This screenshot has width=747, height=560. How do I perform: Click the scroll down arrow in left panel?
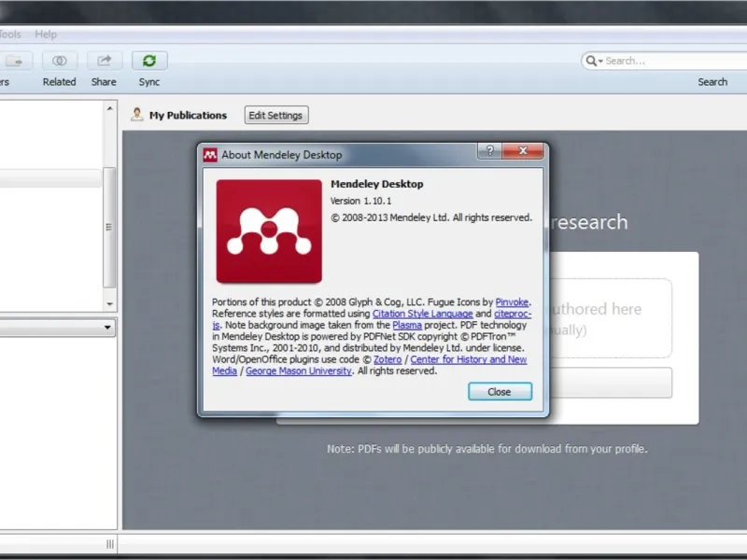(x=110, y=304)
